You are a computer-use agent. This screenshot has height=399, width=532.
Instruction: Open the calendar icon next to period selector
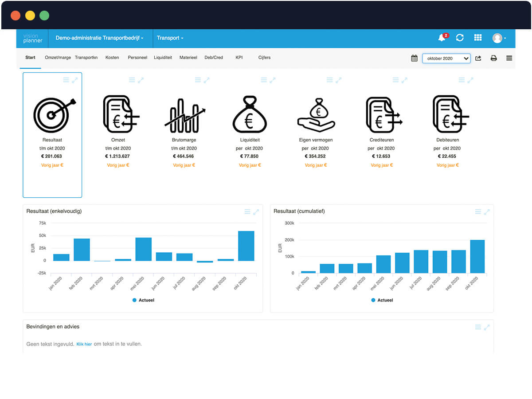pyautogui.click(x=414, y=58)
